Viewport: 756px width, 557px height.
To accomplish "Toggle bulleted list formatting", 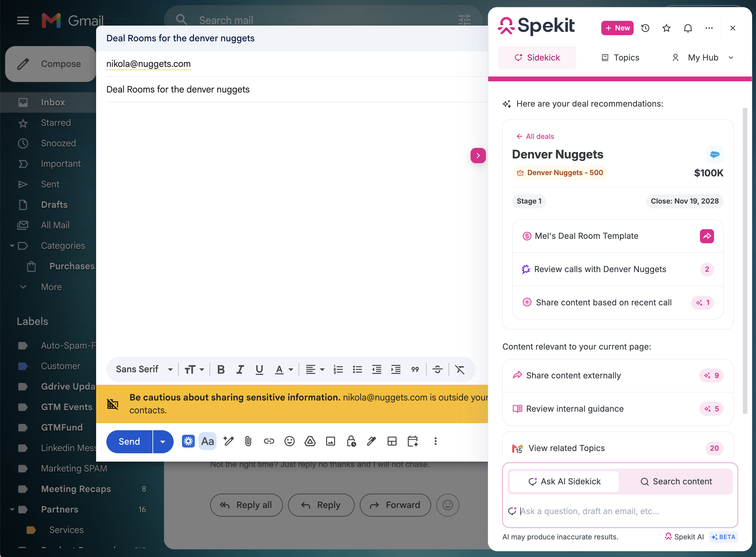I will coord(357,369).
